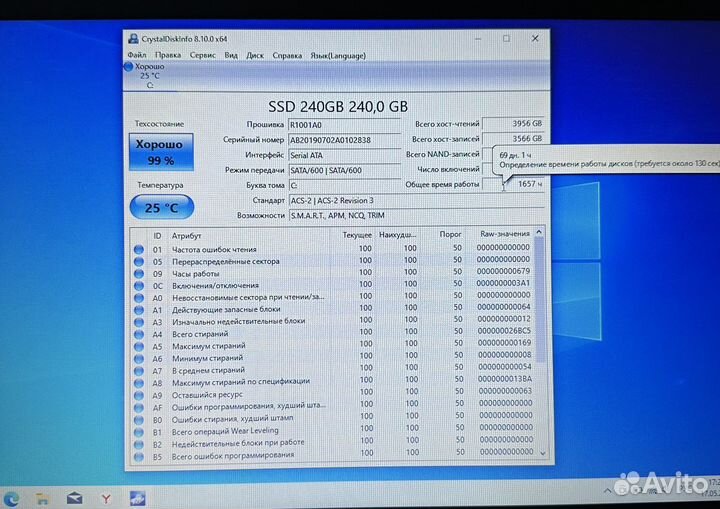Select row Ошибки стирания, худший штамп
Screen dimensions: 720x509
(x=334, y=416)
